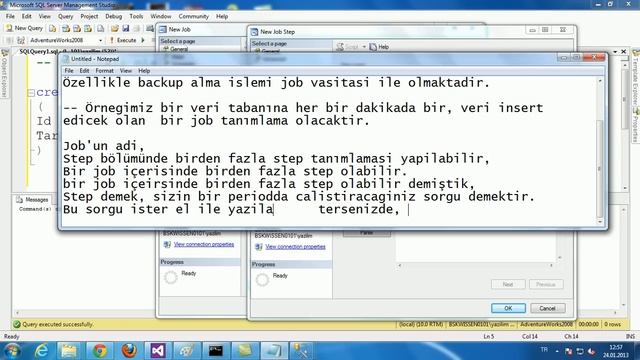Screen dimensions: 640x360
Task: Open Visual Studio from the taskbar
Action: pyautogui.click(x=158, y=351)
